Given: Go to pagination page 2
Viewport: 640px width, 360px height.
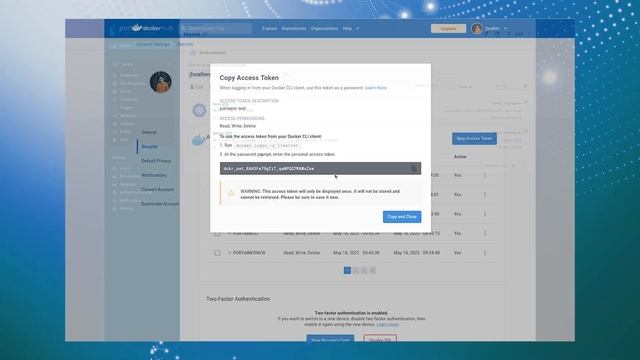Looking at the screenshot, I should (x=356, y=270).
